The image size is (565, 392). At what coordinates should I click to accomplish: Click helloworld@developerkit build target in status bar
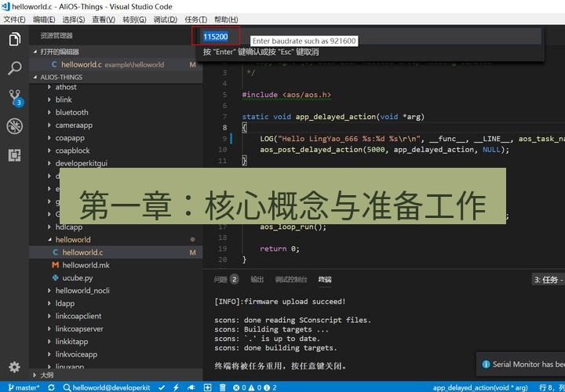107,387
